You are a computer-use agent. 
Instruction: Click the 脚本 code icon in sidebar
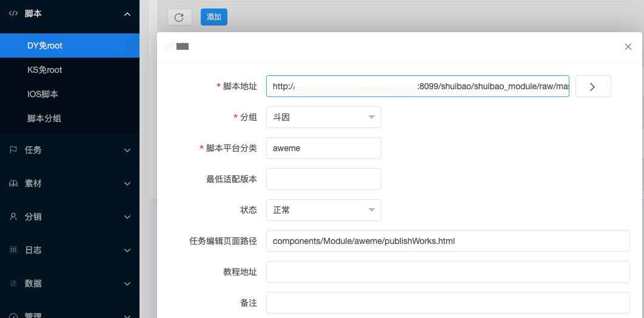pos(13,13)
